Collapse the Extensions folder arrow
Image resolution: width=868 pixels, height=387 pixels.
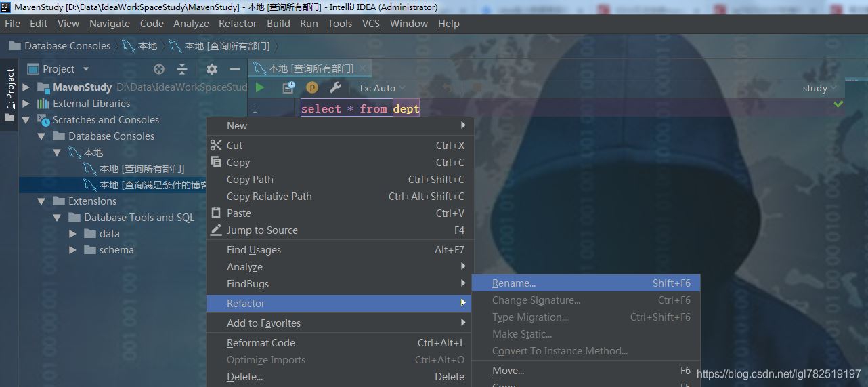click(x=42, y=201)
